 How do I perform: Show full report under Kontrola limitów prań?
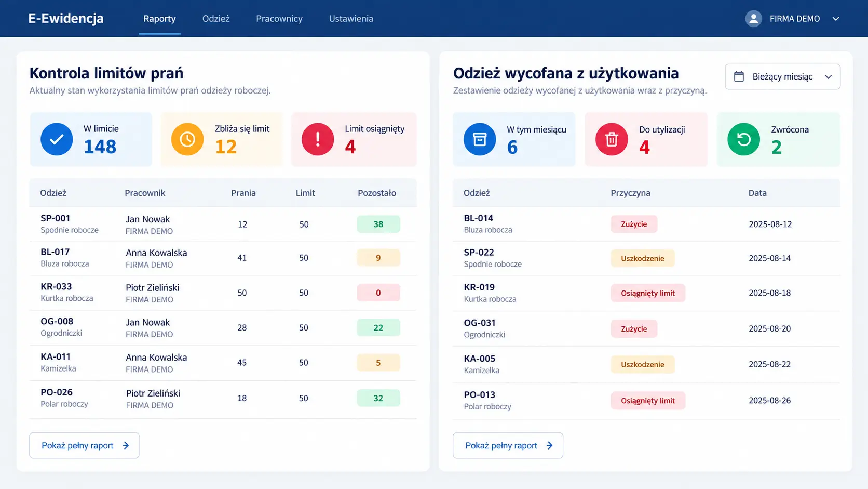click(84, 445)
